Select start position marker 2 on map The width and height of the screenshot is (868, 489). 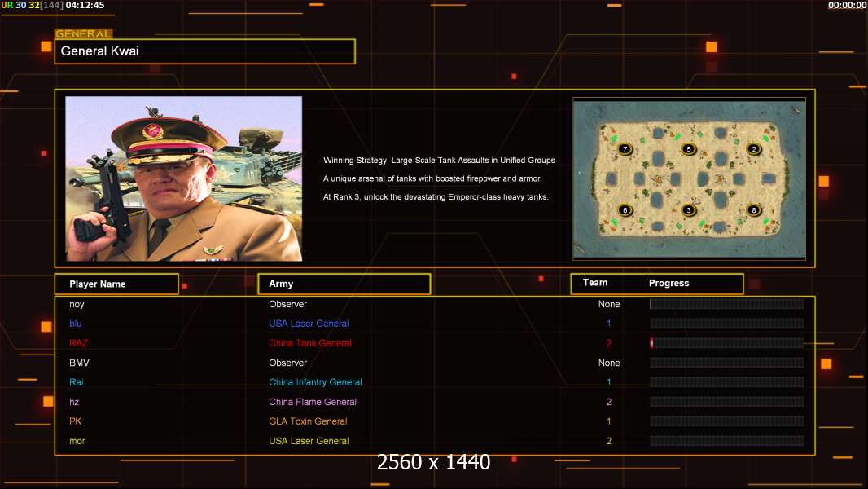(x=754, y=149)
